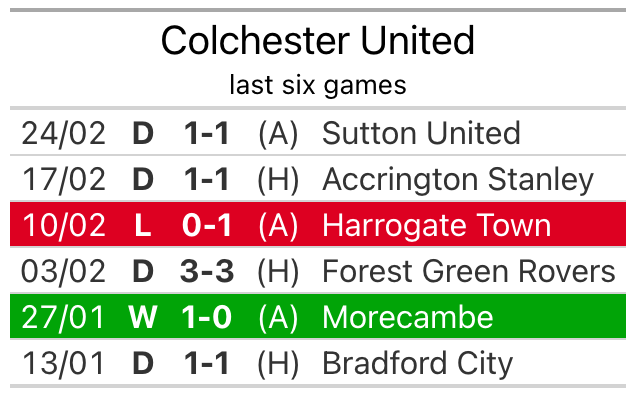The height and width of the screenshot is (396, 636).
Task: Click the 13/01 match date
Action: coord(63,363)
